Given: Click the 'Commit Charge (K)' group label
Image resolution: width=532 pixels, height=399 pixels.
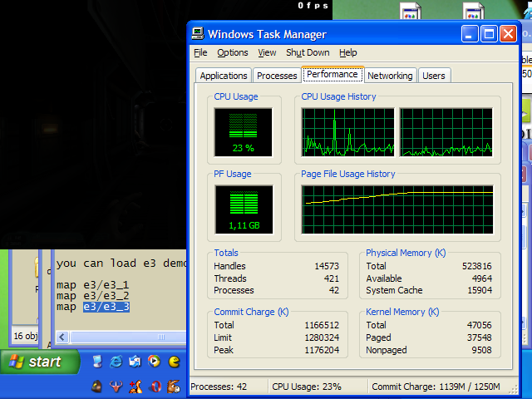Looking at the screenshot, I should tap(251, 312).
